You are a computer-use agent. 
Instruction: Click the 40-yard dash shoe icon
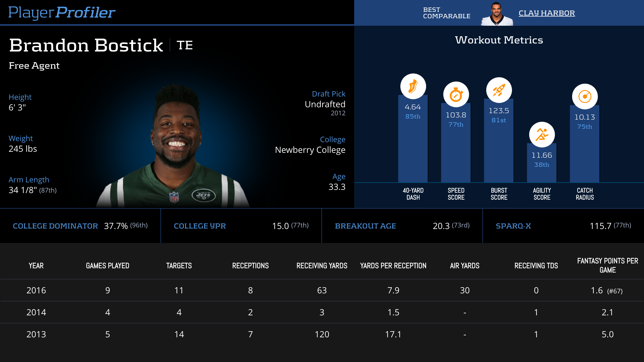point(413,86)
